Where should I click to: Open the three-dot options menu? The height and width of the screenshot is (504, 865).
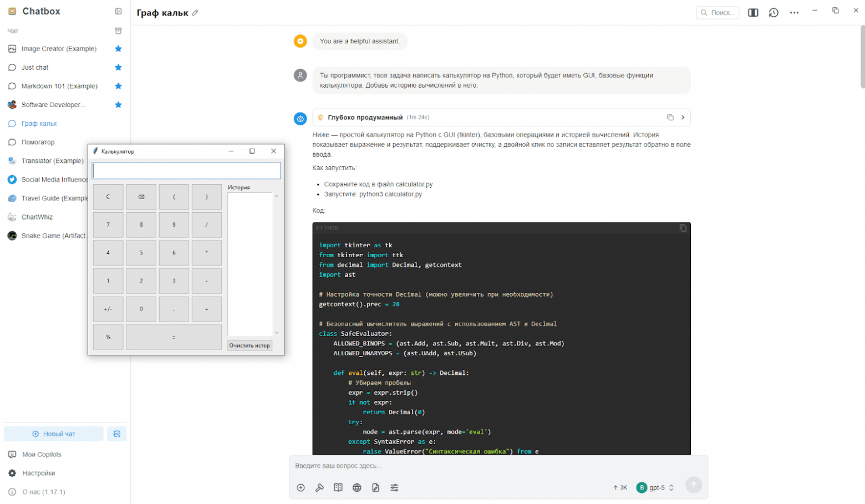[x=794, y=12]
